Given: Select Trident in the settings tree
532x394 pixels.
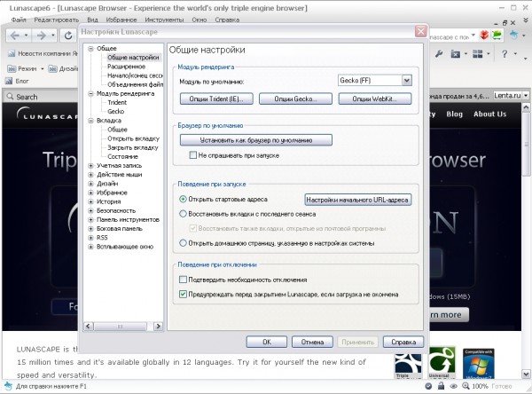Looking at the screenshot, I should (x=117, y=102).
